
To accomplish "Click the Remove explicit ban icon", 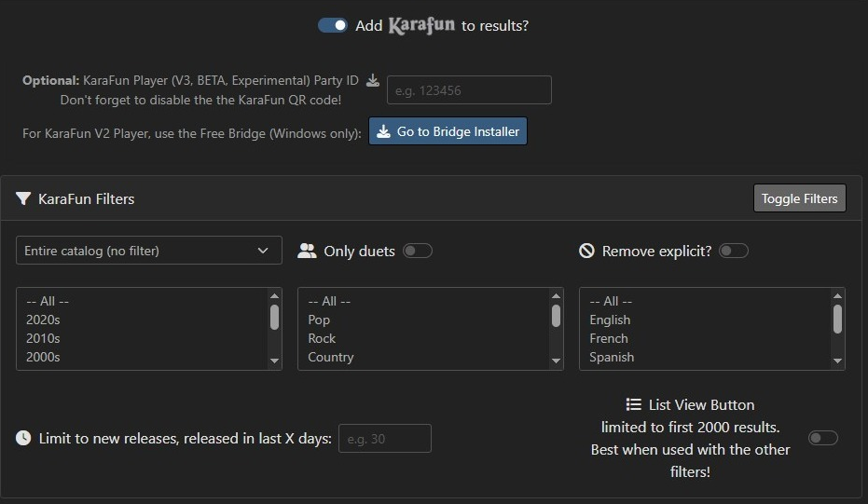I will [586, 252].
